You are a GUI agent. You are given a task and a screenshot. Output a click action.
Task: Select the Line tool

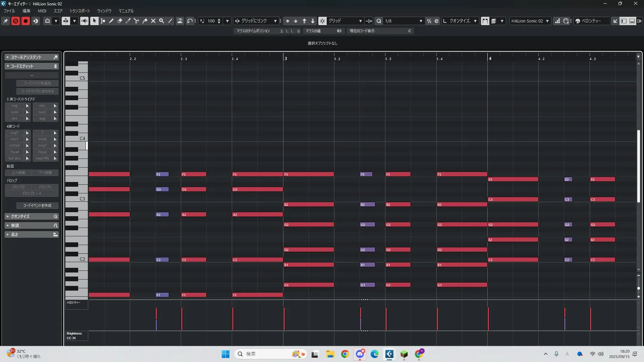pyautogui.click(x=170, y=21)
